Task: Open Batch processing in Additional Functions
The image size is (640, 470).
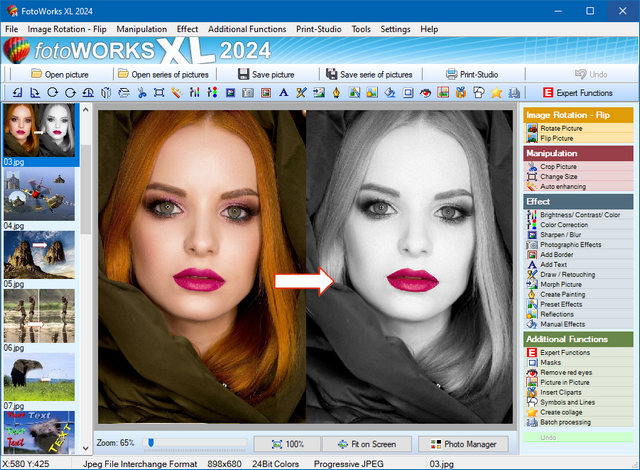Action: (x=567, y=422)
